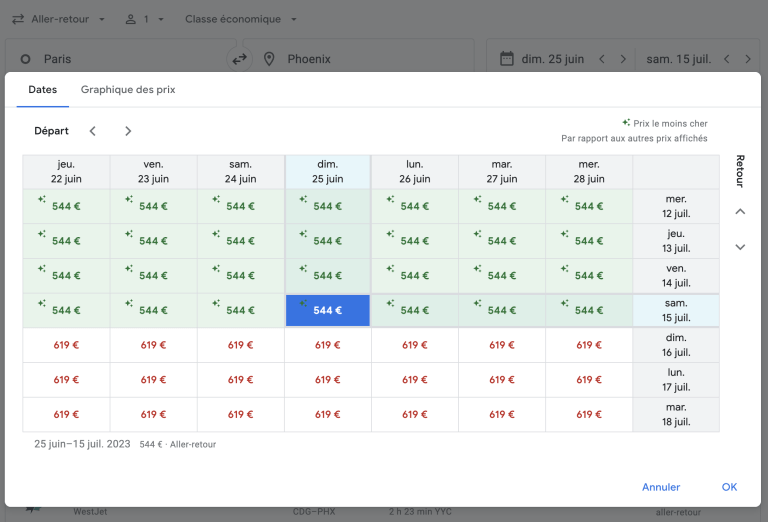Pick 619 € for 25 juin and 16 juil.

point(328,345)
